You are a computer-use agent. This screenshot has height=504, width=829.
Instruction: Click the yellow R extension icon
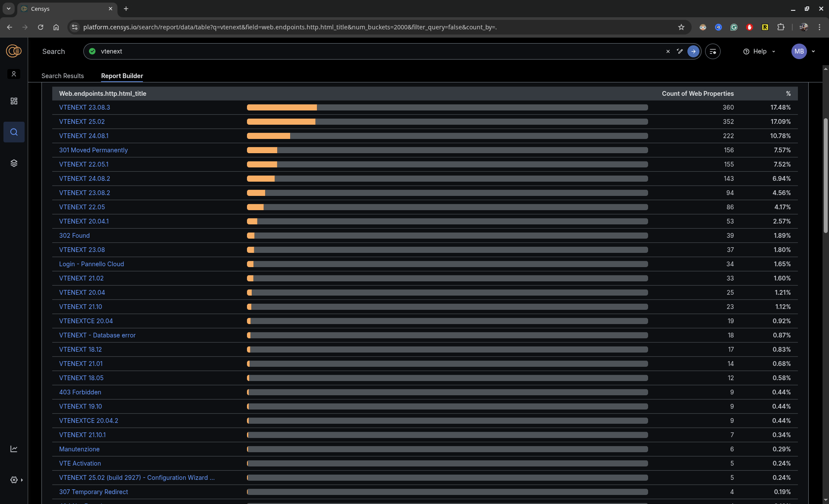coord(765,27)
